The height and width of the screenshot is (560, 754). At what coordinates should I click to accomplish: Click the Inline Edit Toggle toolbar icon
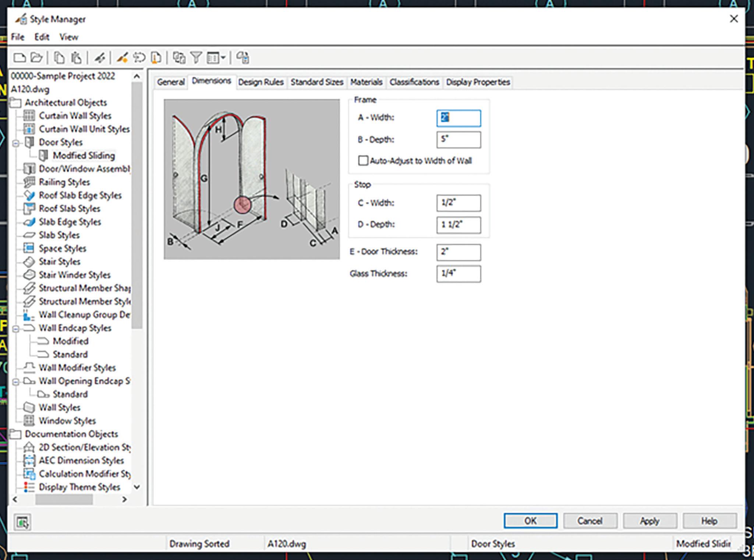click(243, 58)
